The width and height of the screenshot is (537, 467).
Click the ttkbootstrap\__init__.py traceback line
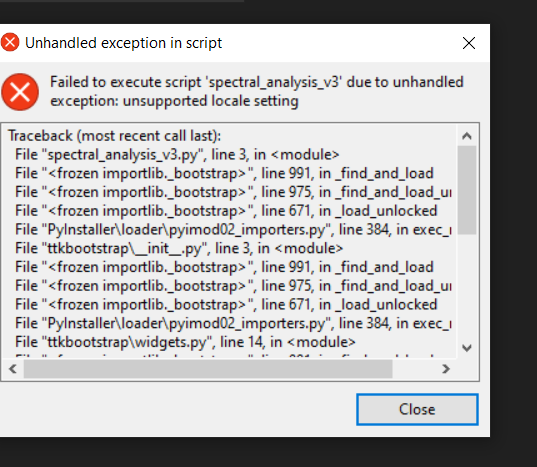179,248
